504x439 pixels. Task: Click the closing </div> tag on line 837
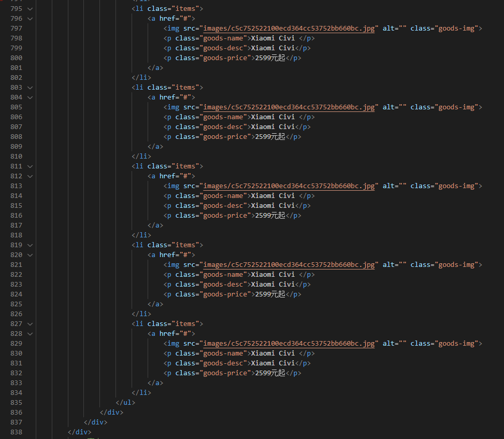pyautogui.click(x=95, y=422)
